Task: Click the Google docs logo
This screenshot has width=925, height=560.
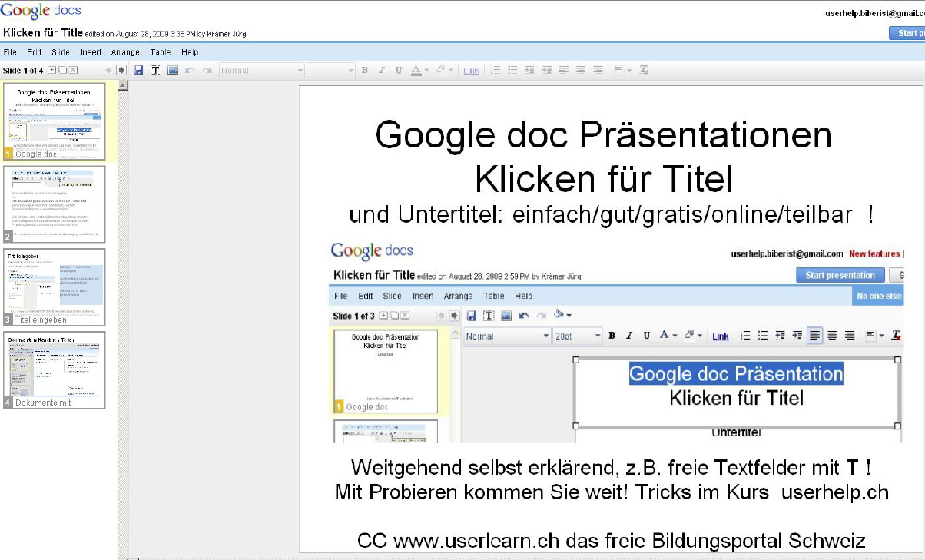Action: (40, 12)
